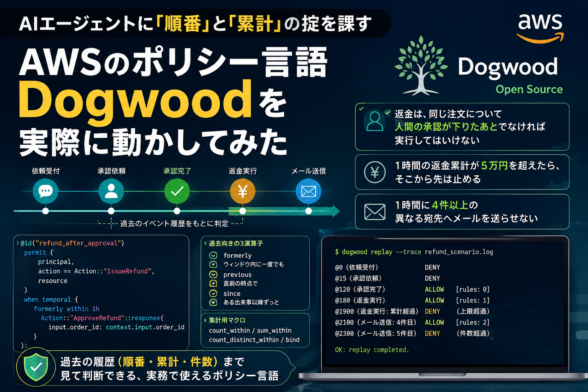Click the Action::"ApproveRefund"::response{ code line

click(x=102, y=318)
